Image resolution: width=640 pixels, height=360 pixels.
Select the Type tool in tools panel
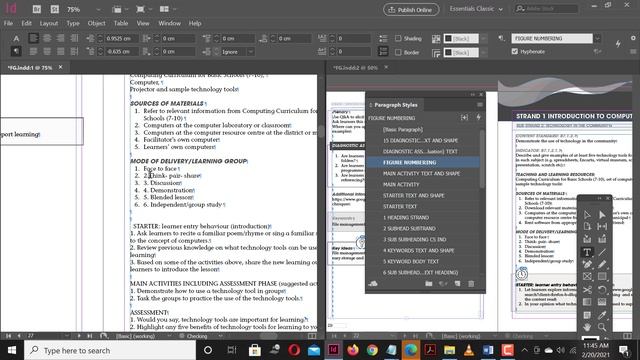click(x=587, y=252)
